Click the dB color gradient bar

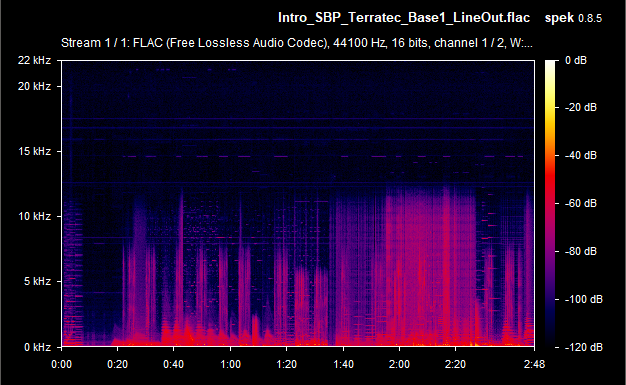click(x=550, y=204)
